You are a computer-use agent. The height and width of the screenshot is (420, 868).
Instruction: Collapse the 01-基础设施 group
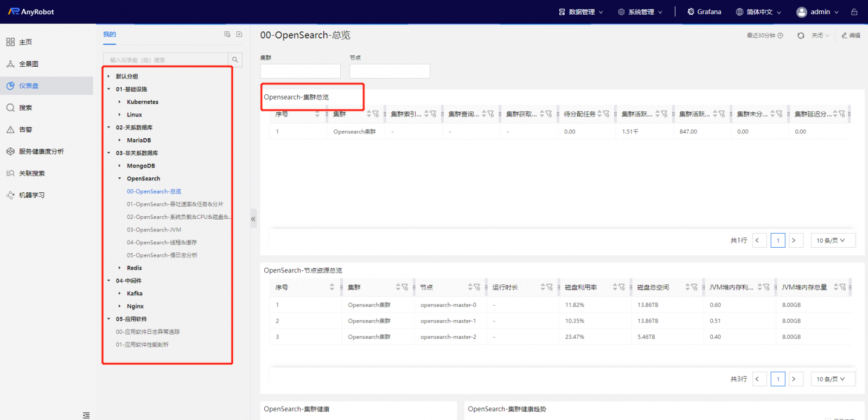tap(108, 89)
